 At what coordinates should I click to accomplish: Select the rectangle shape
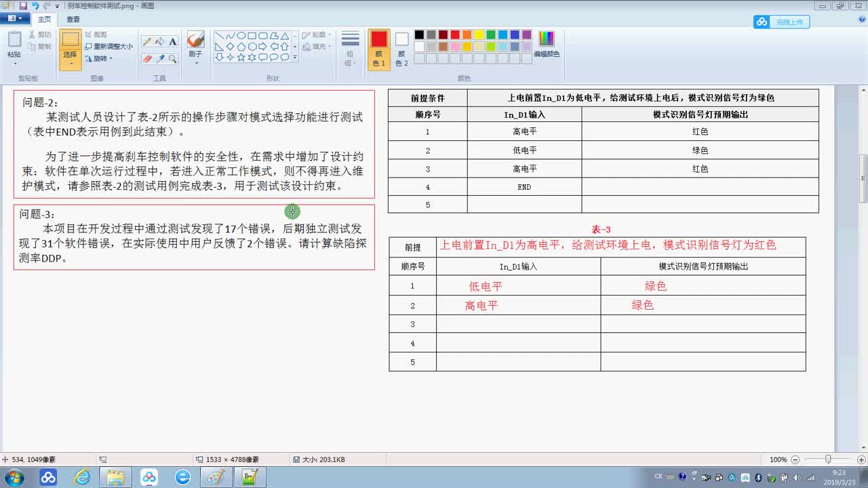252,35
